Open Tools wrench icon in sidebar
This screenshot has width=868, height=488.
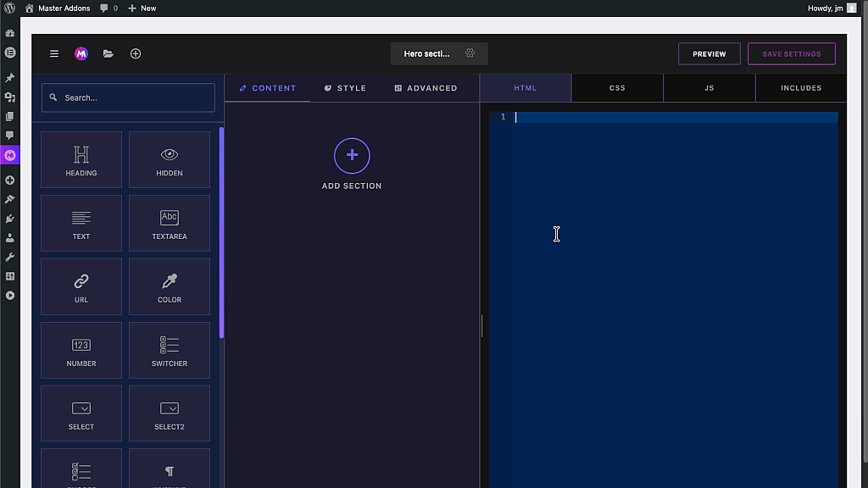tap(10, 258)
